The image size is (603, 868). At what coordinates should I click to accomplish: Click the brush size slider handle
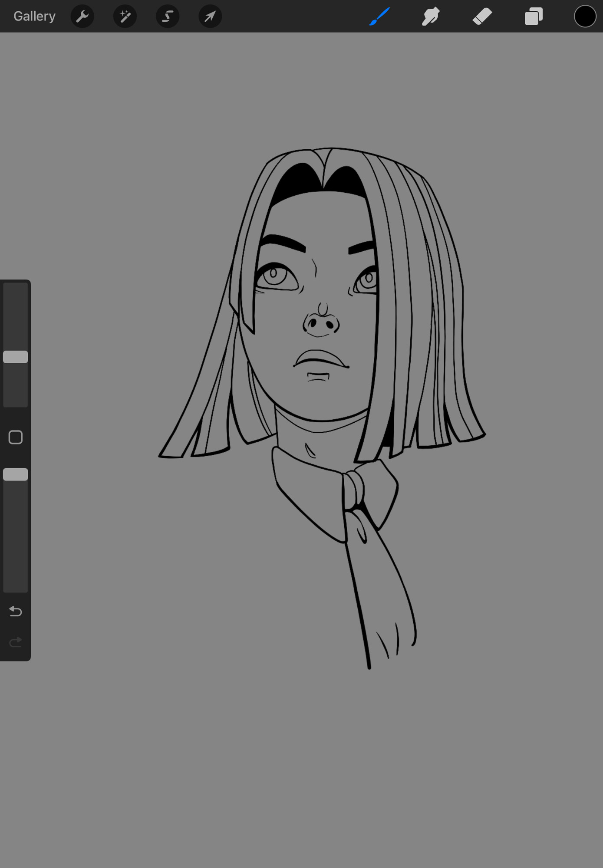[x=16, y=357]
